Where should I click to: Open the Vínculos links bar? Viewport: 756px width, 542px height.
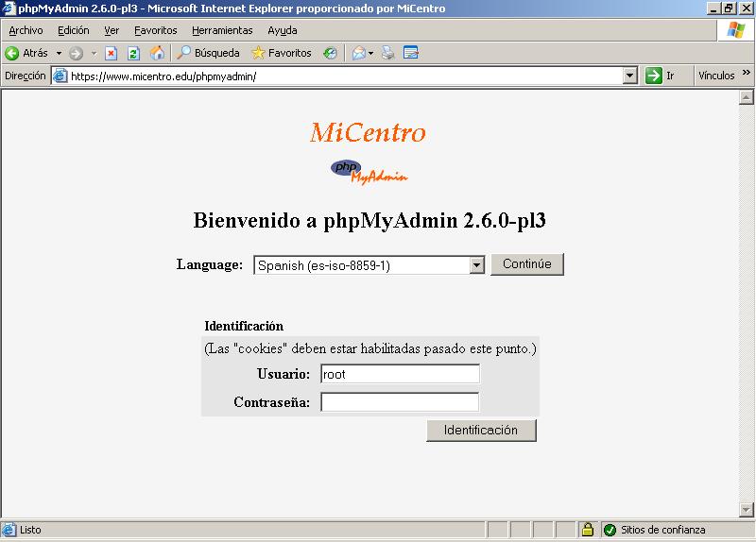[x=716, y=76]
